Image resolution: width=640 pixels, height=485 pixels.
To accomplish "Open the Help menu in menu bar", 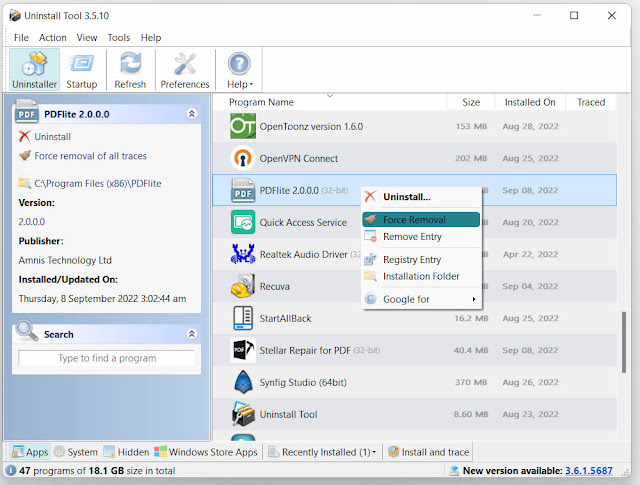I will click(x=151, y=38).
